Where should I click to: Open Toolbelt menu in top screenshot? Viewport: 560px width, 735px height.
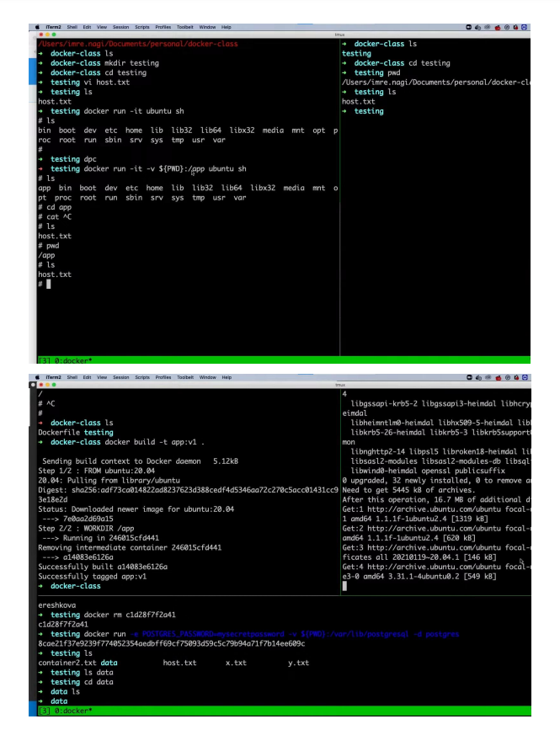(x=184, y=27)
